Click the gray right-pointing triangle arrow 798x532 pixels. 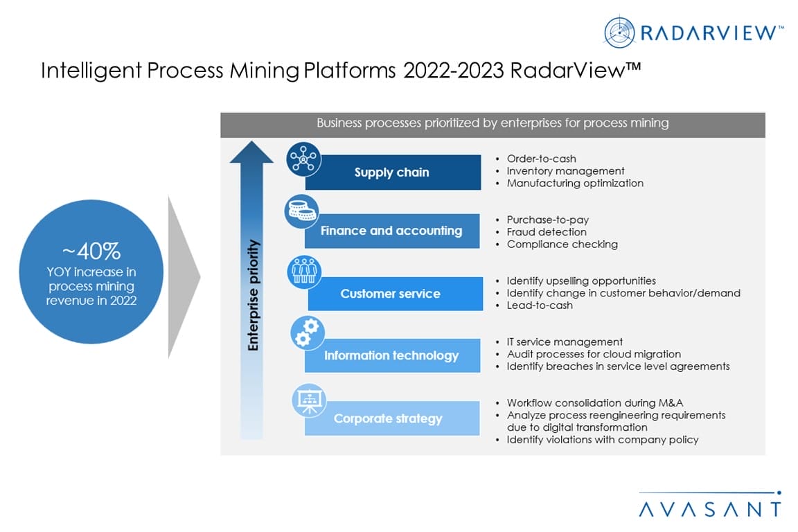pos(183,277)
